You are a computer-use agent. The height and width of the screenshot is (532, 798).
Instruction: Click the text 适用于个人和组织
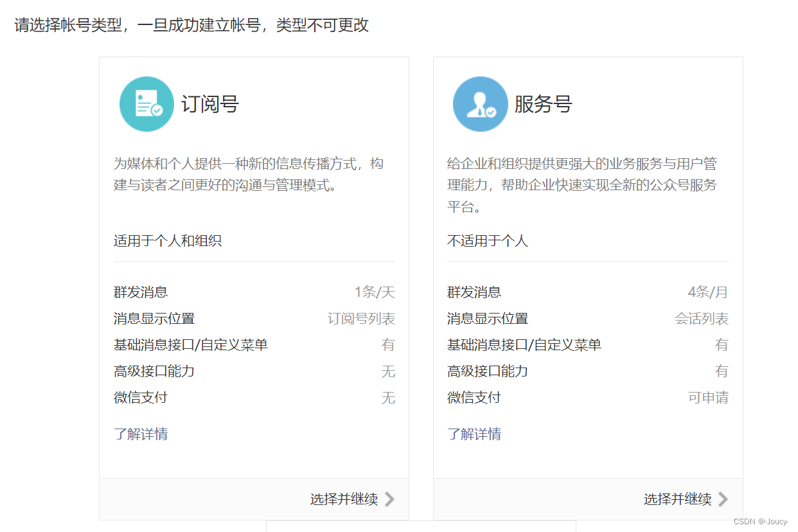168,241
